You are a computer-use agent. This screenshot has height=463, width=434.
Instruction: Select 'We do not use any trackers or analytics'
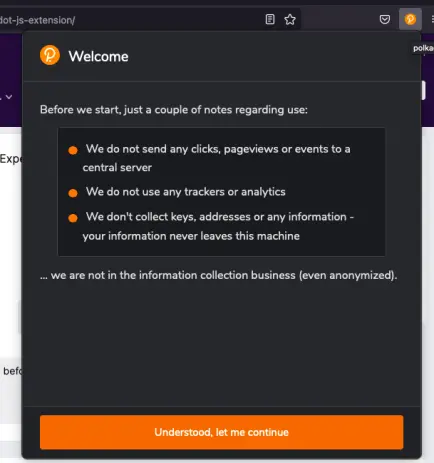(185, 192)
